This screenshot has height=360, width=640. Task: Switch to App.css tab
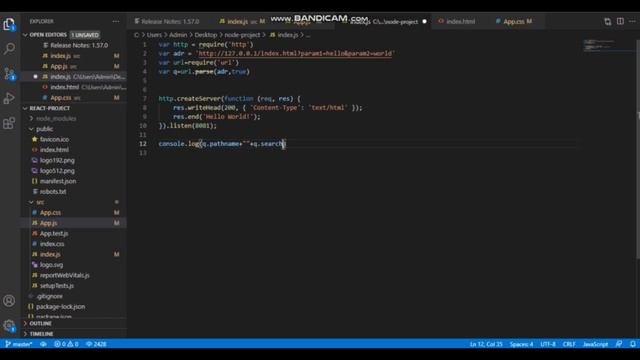pos(514,21)
